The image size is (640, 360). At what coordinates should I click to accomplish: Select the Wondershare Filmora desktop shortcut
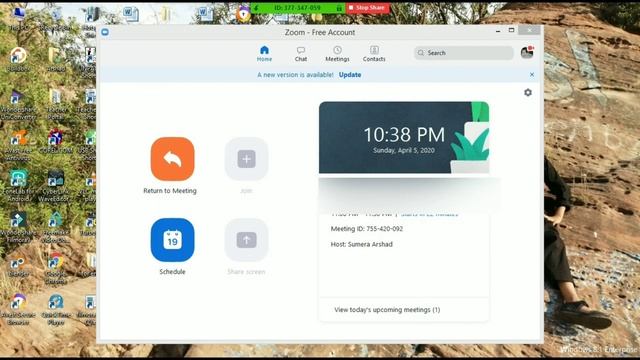point(18,228)
